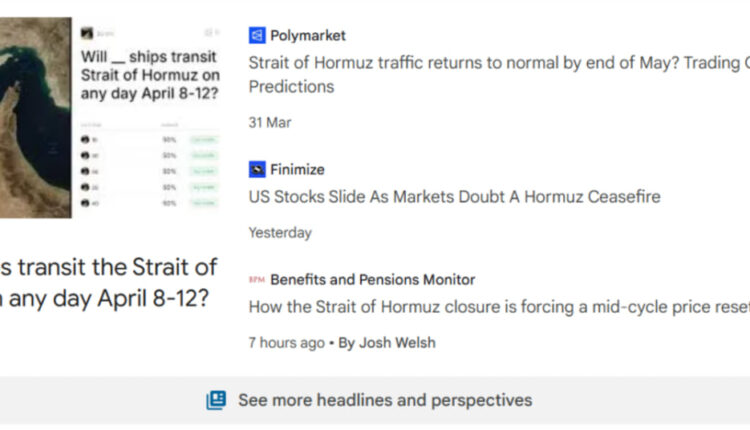Click the Finimize logo icon
Screen dimensions: 750x430
257,169
